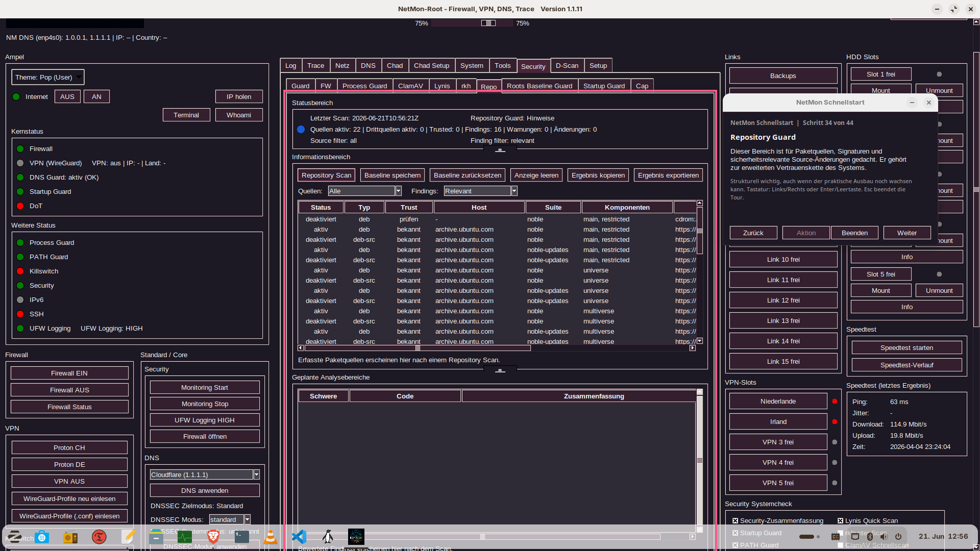Click the workspace indicator pill in panel
Viewport: 980px width, 551px height.
(807, 537)
